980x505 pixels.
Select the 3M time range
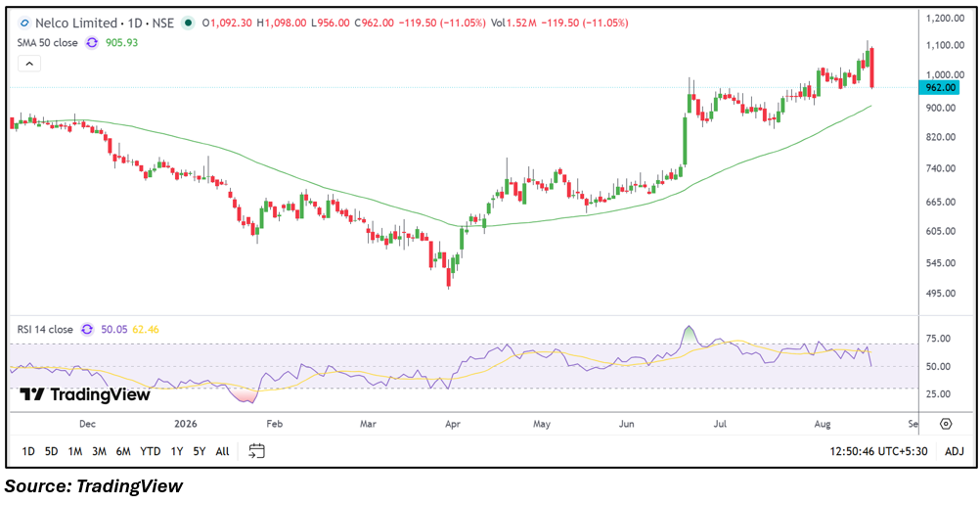pos(99,451)
